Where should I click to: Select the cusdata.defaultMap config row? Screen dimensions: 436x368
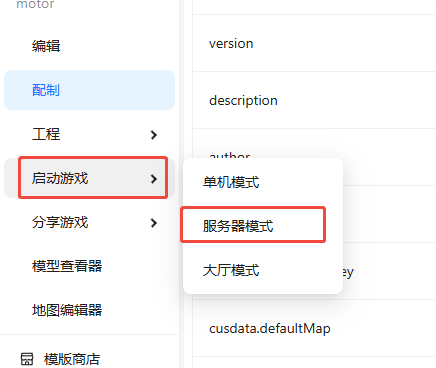coord(314,328)
